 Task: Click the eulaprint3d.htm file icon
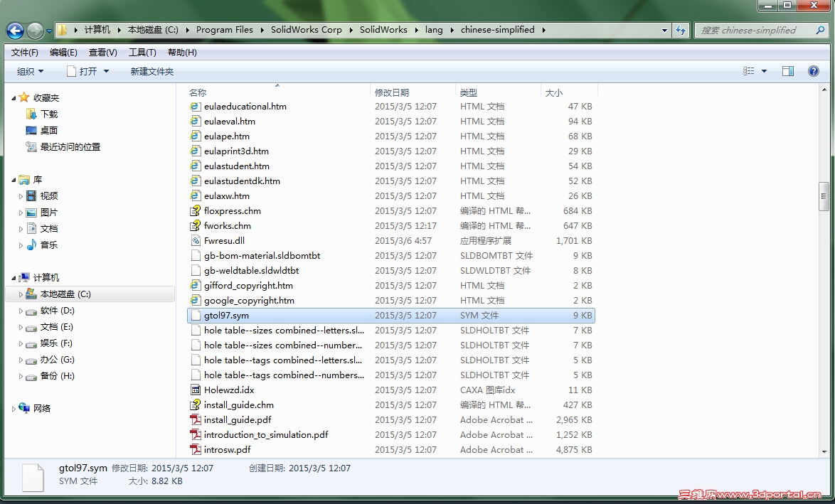pyautogui.click(x=196, y=151)
